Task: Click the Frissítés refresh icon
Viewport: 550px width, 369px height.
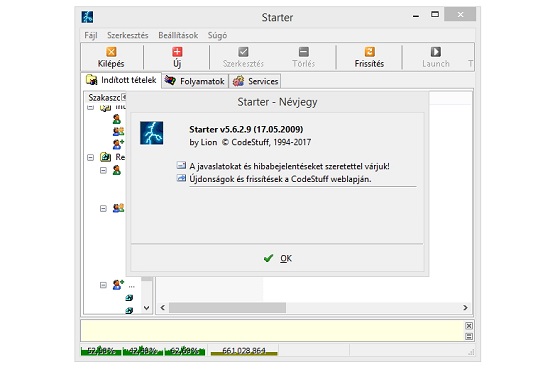Action: (369, 52)
